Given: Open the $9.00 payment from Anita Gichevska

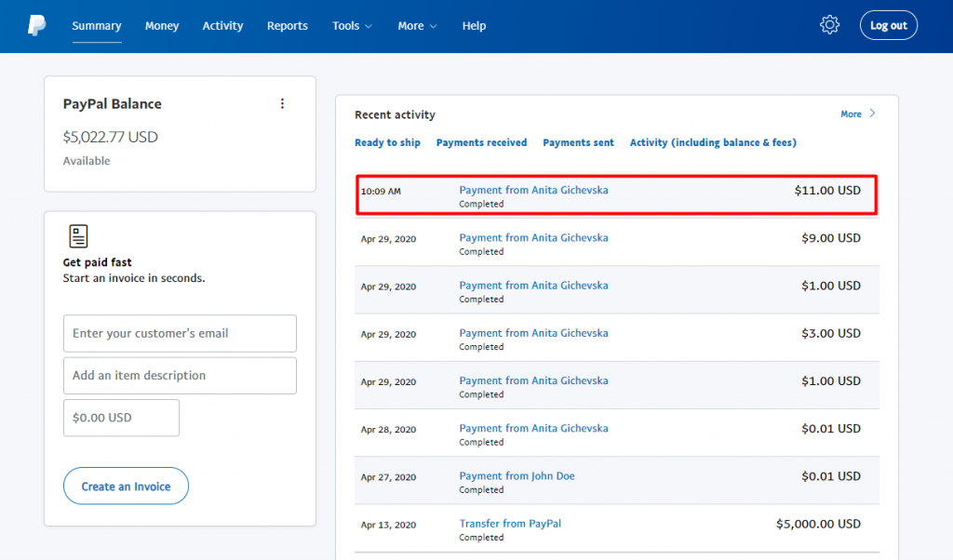Looking at the screenshot, I should tap(533, 238).
